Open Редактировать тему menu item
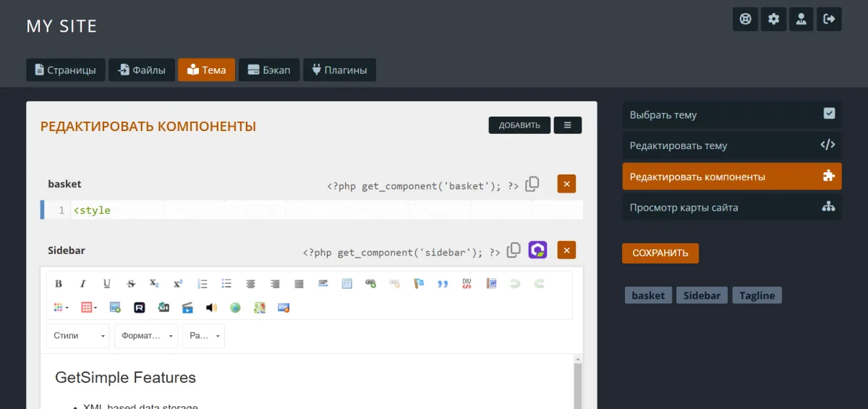The image size is (868, 409). tap(732, 146)
